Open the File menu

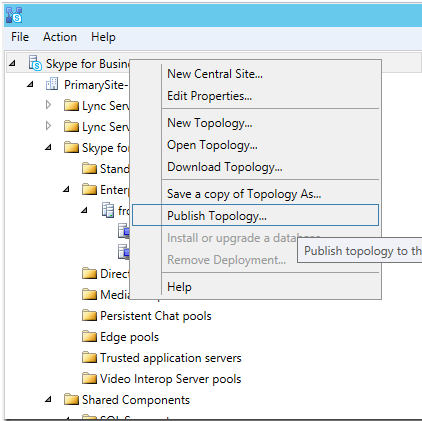pos(20,37)
